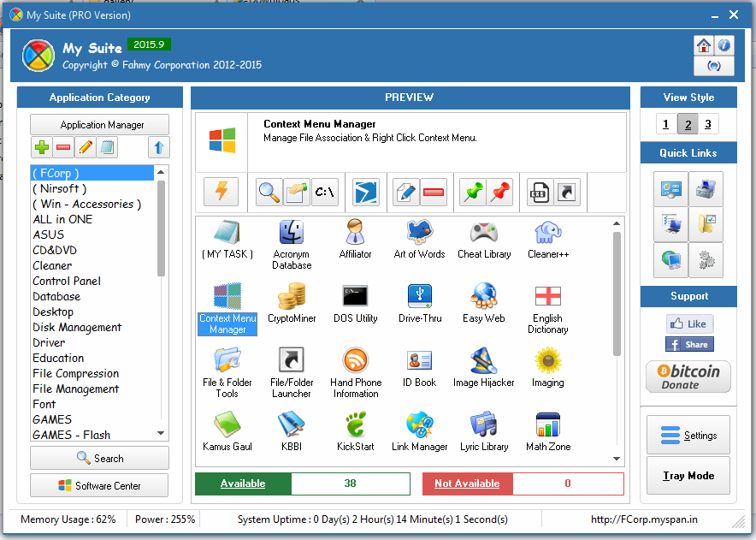756x540 pixels.
Task: Click the red pushpin icon
Action: (499, 192)
